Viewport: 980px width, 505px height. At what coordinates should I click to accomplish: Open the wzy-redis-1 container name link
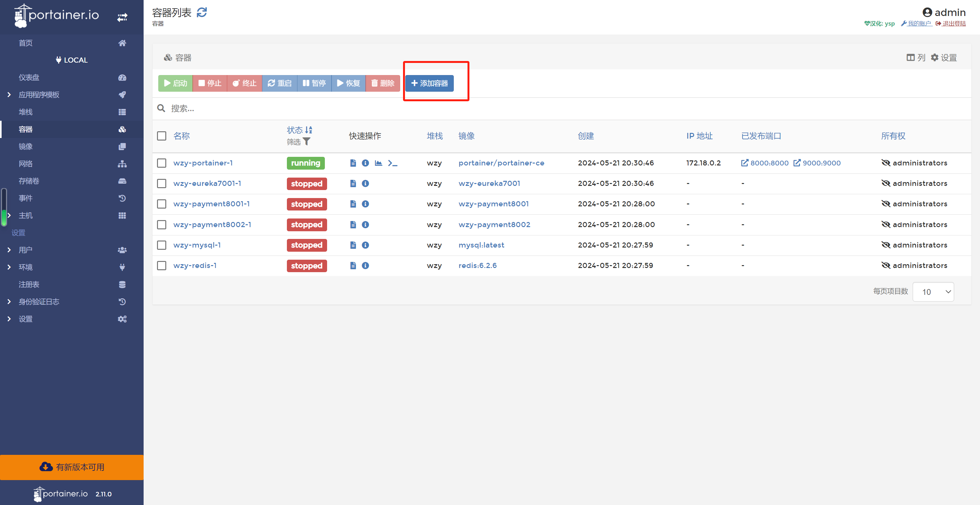coord(195,265)
